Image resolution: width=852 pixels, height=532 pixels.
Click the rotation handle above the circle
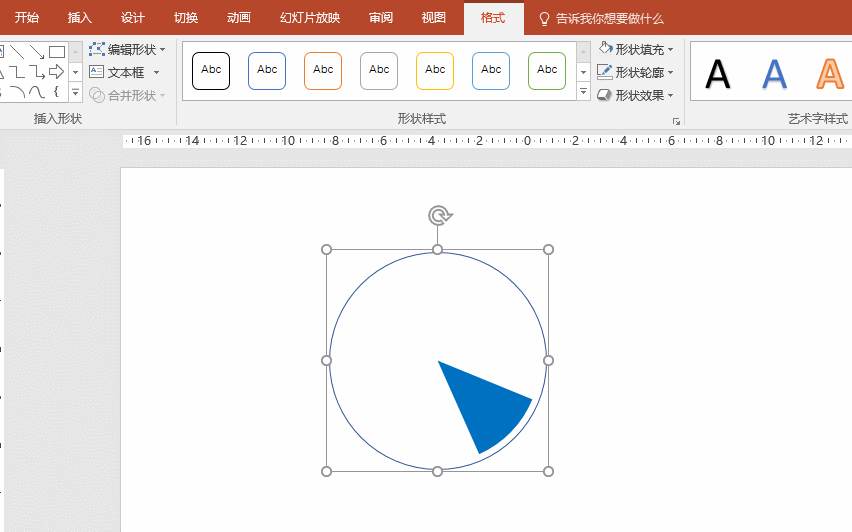(x=438, y=215)
